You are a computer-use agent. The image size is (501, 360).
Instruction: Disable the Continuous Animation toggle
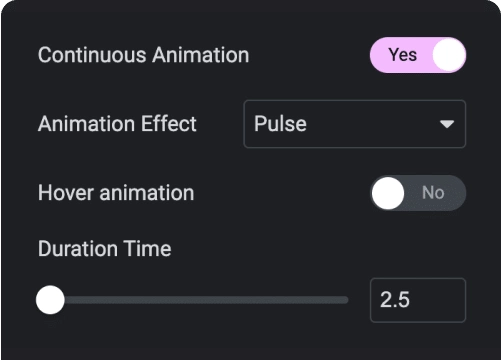pyautogui.click(x=418, y=55)
